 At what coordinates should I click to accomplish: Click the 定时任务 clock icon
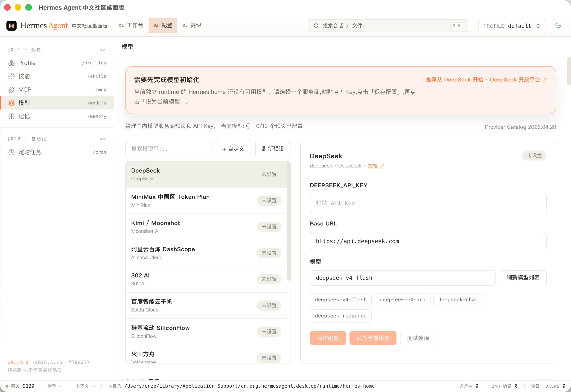click(12, 152)
